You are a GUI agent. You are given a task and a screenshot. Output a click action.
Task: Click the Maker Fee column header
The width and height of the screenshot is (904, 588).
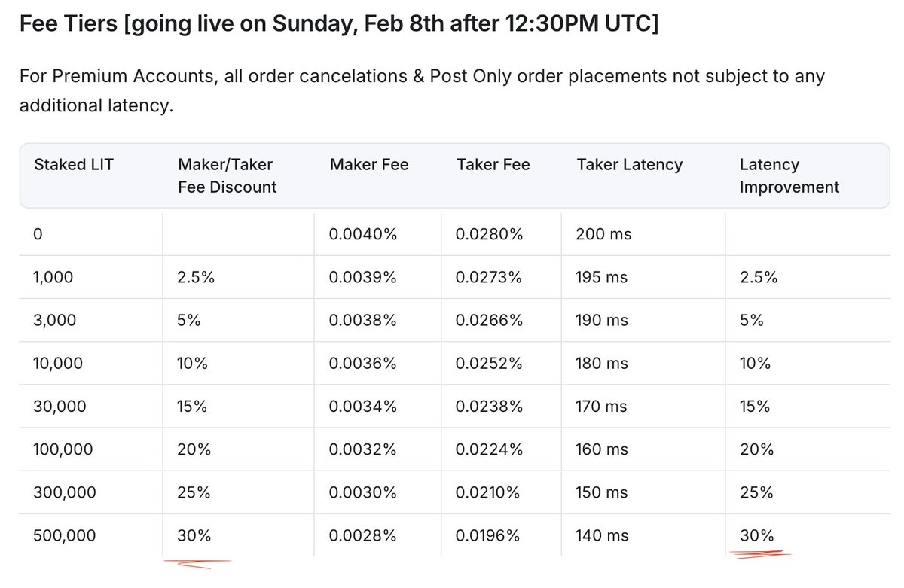(x=368, y=164)
